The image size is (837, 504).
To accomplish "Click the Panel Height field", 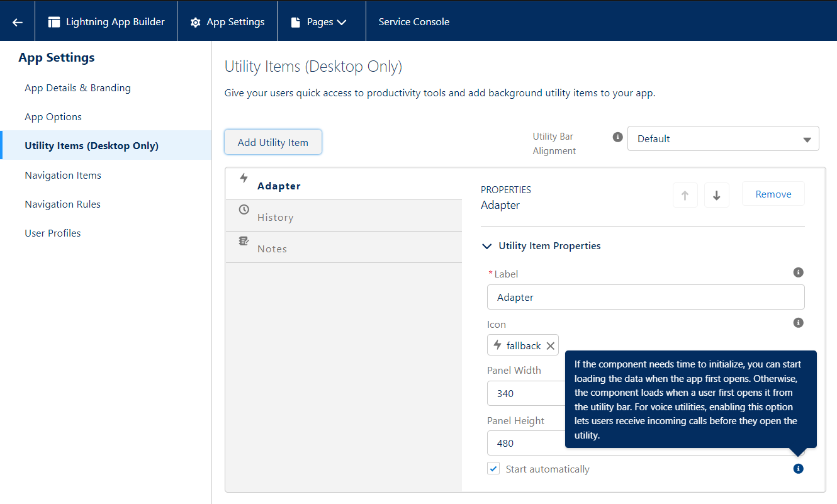I will [x=526, y=443].
